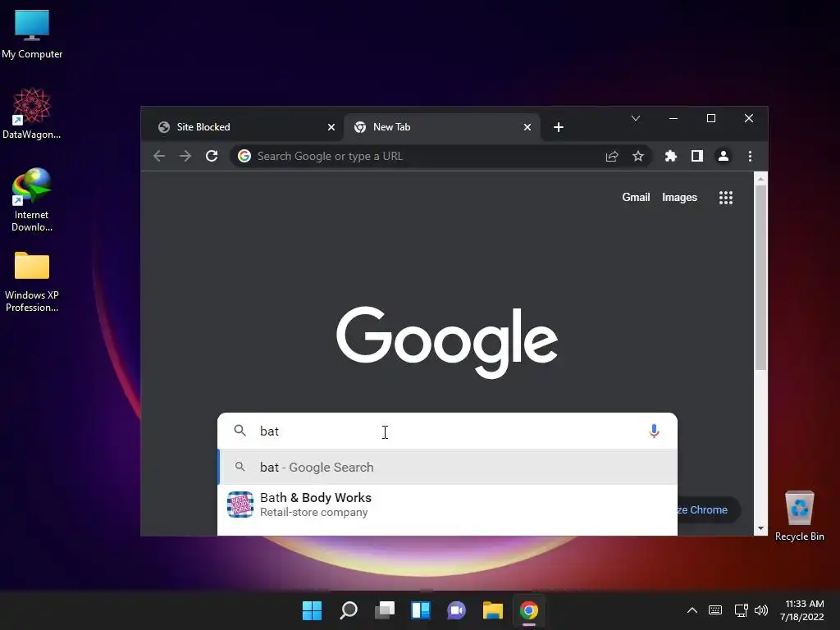
Task: Click the volume speaker tray icon
Action: click(760, 610)
